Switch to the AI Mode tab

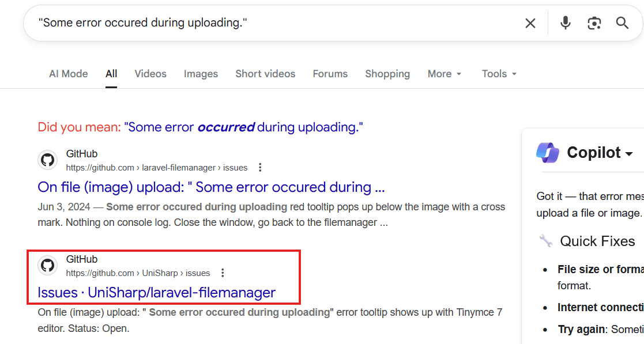pos(69,74)
